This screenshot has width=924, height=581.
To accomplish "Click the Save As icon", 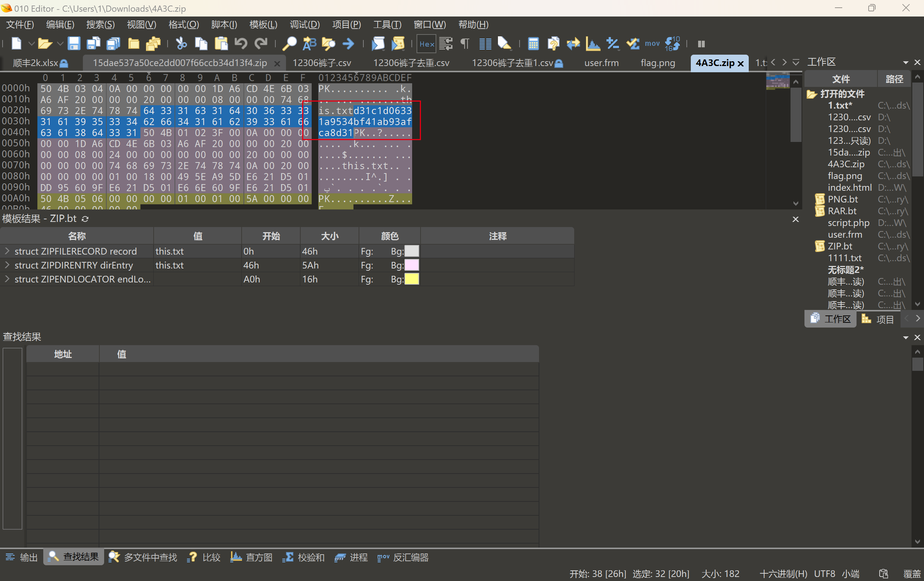I will click(x=93, y=43).
